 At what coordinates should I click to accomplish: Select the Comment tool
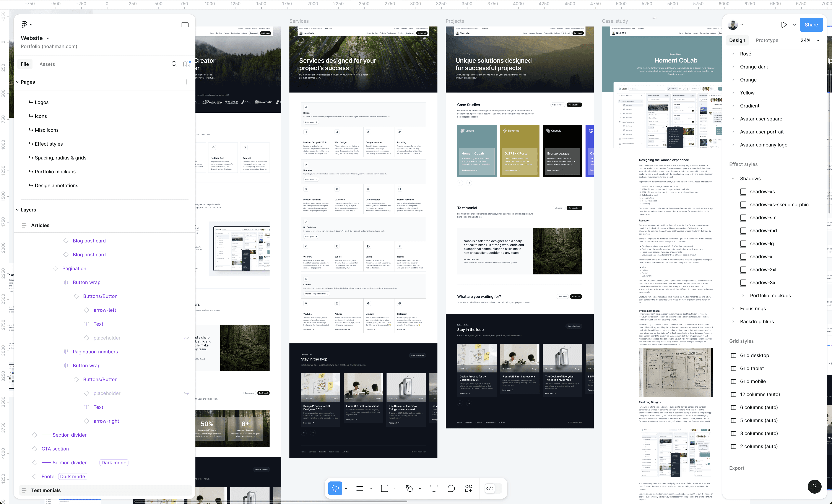point(451,488)
